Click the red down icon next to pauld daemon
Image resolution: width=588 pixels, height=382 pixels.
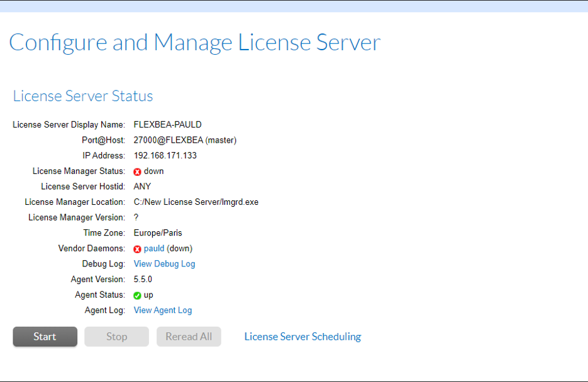[x=137, y=248]
